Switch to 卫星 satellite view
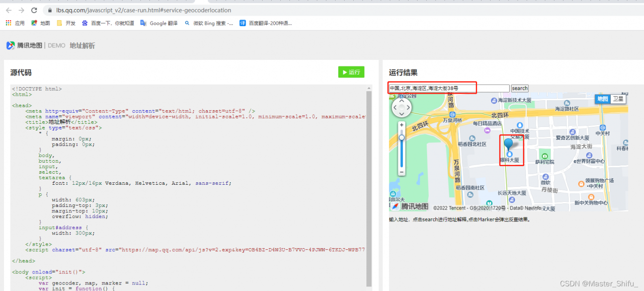The image size is (644, 291). (x=618, y=99)
